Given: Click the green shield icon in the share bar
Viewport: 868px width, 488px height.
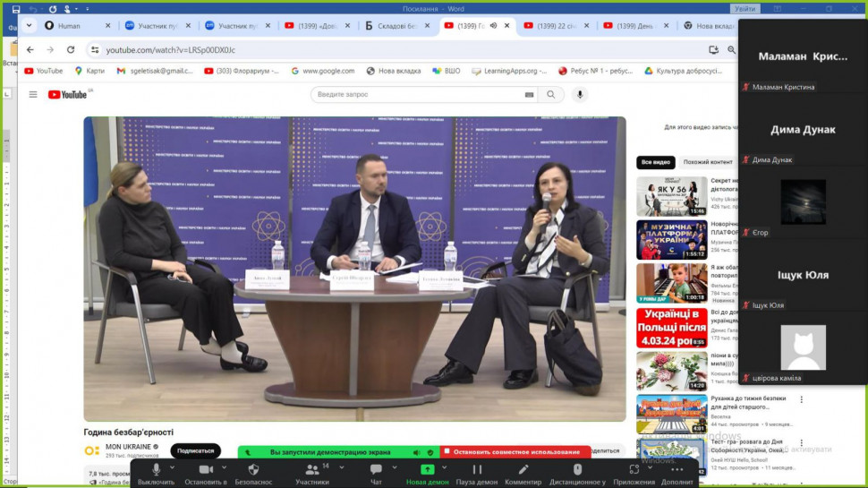Looking at the screenshot, I should 430,452.
